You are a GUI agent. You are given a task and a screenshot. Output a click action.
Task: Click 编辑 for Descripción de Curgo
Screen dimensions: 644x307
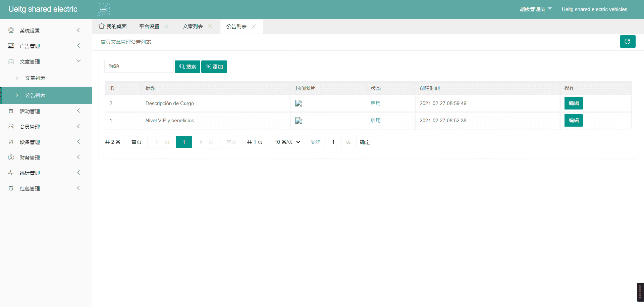pyautogui.click(x=574, y=103)
